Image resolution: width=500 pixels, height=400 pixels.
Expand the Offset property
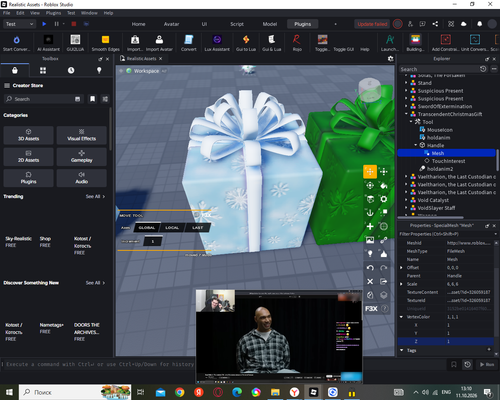(401, 268)
